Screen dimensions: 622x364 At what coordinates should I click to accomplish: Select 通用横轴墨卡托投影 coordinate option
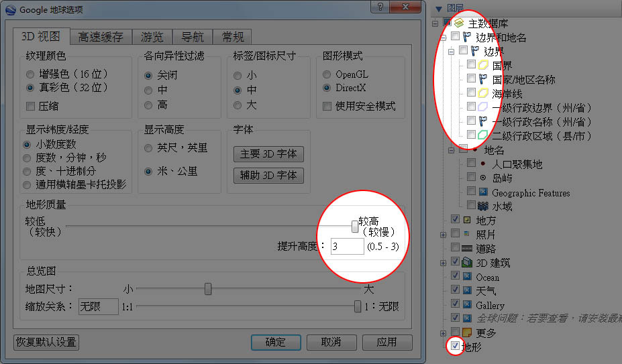coord(27,185)
